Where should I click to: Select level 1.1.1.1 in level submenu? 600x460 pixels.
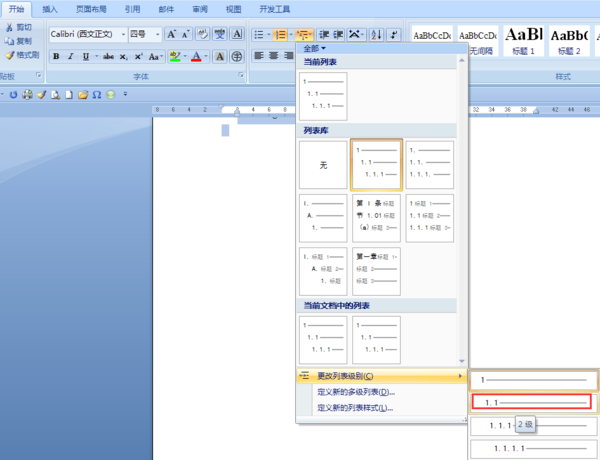[x=534, y=448]
